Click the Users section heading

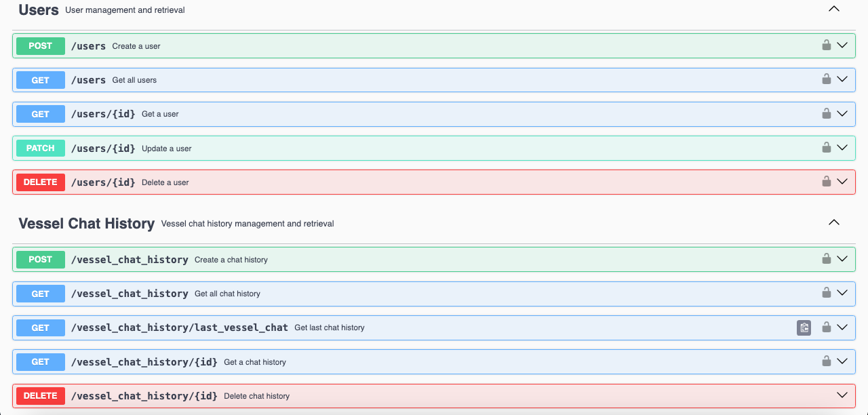click(39, 10)
